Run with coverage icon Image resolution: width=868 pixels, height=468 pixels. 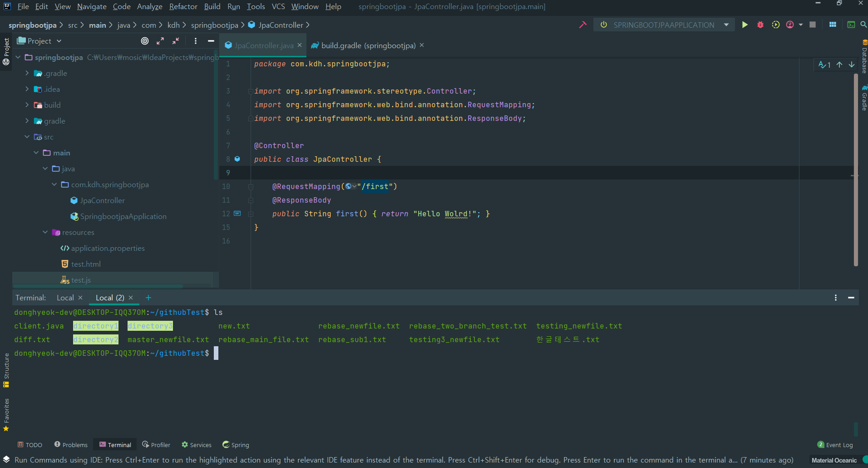[x=776, y=25]
